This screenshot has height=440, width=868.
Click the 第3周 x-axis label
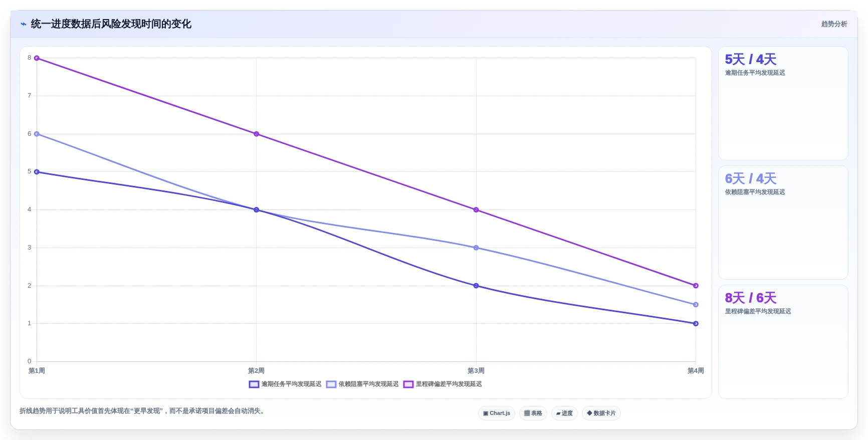(476, 371)
